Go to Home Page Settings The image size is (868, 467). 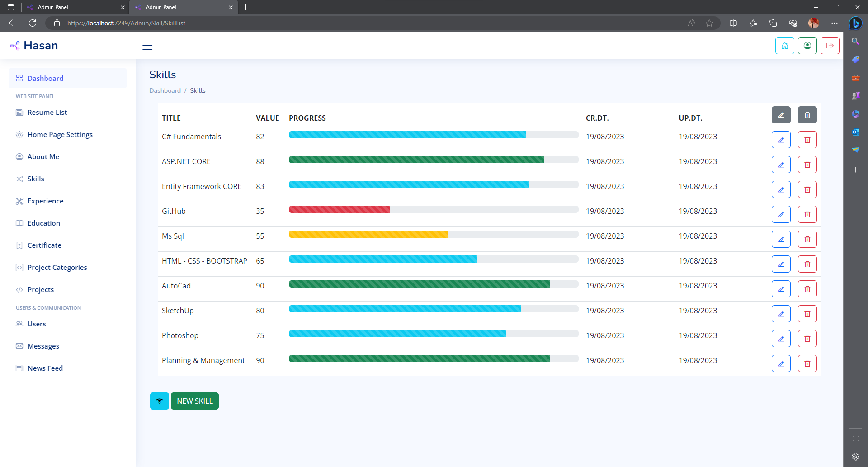pyautogui.click(x=68, y=135)
